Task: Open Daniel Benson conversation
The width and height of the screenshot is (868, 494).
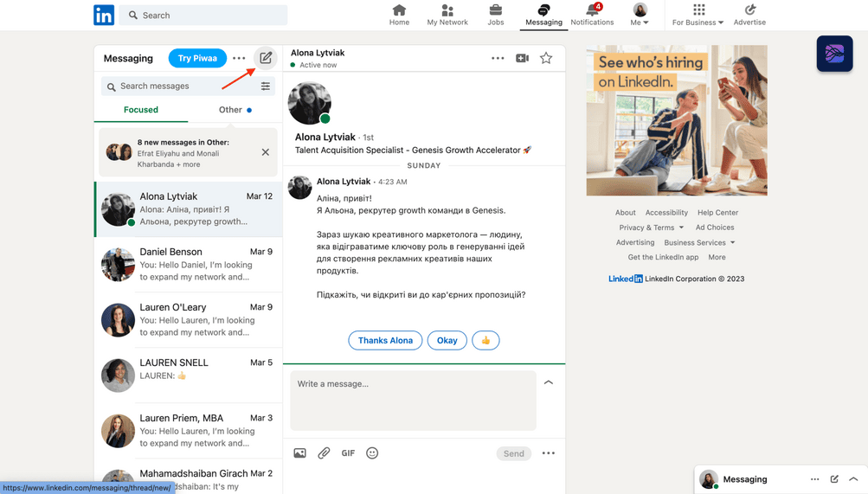Action: pyautogui.click(x=188, y=265)
